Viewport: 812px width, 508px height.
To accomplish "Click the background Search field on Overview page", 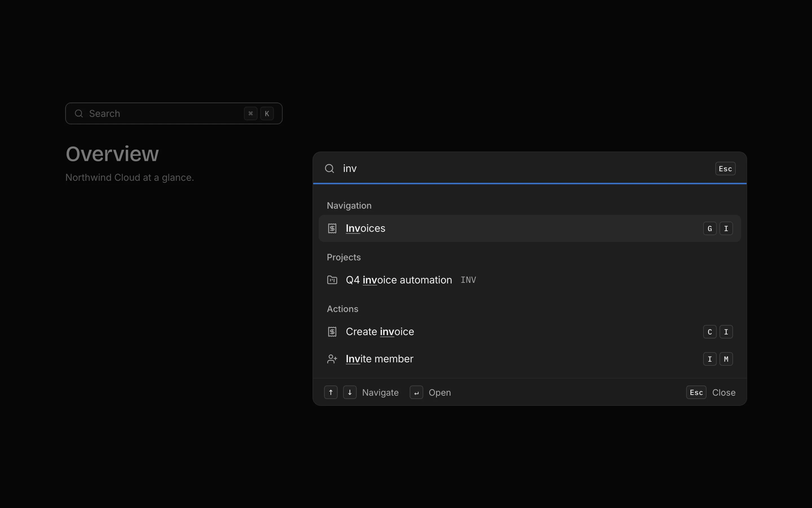I will (x=174, y=113).
